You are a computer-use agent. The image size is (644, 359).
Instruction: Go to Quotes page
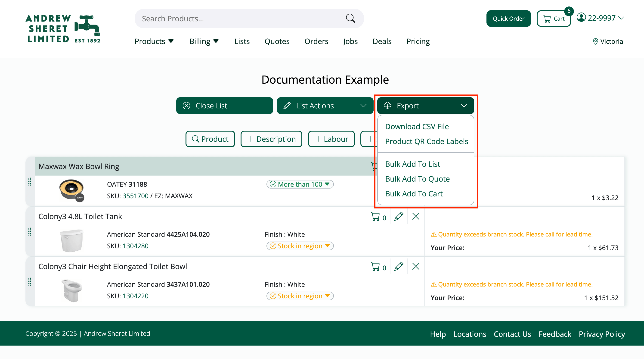277,41
